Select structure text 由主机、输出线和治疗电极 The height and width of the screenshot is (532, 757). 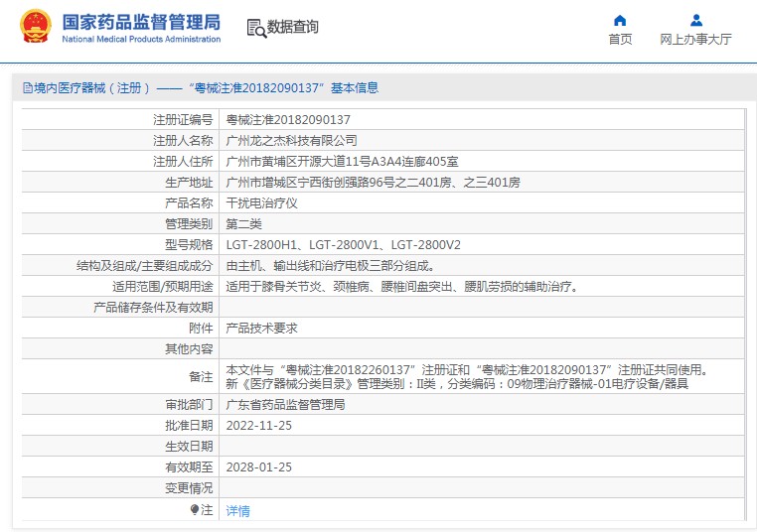331,265
